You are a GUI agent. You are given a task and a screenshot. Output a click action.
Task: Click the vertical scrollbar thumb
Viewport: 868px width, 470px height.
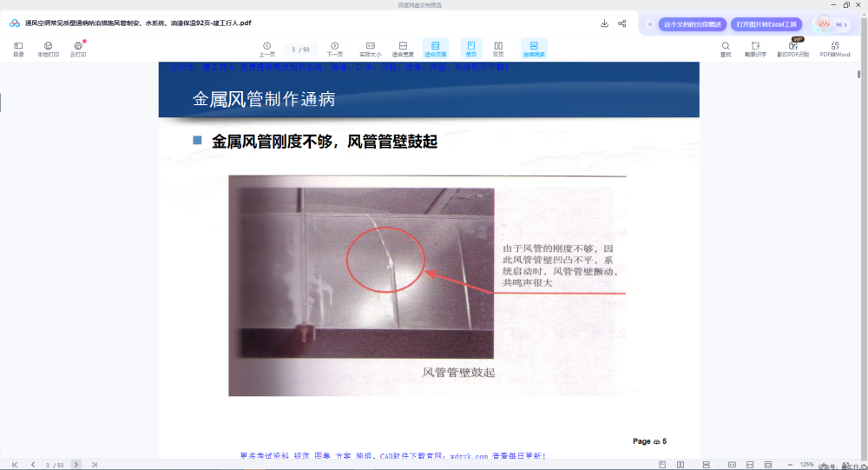pyautogui.click(x=858, y=74)
